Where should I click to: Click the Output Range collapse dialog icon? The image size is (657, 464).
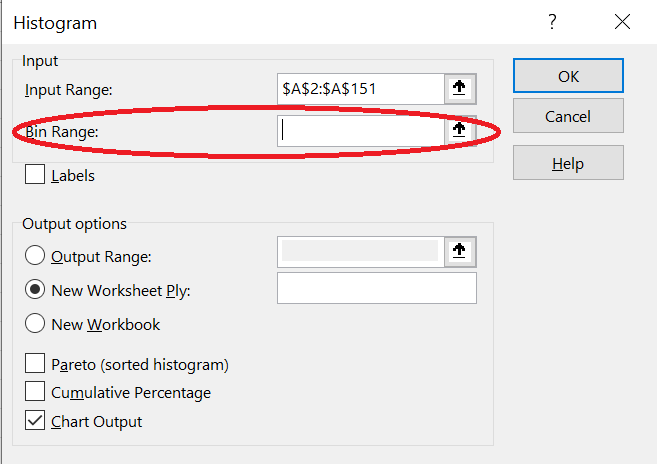(x=459, y=252)
